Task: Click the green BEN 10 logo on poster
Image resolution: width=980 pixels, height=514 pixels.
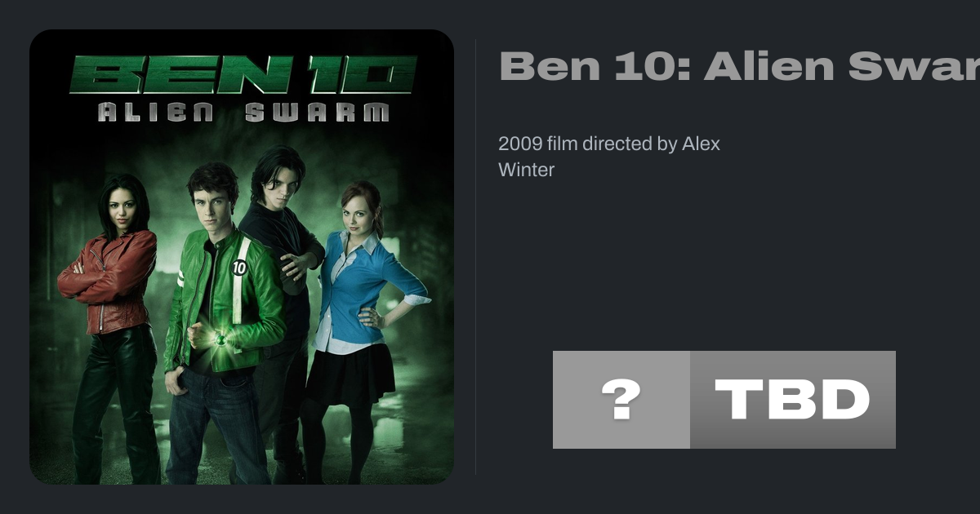Action: coord(243,75)
